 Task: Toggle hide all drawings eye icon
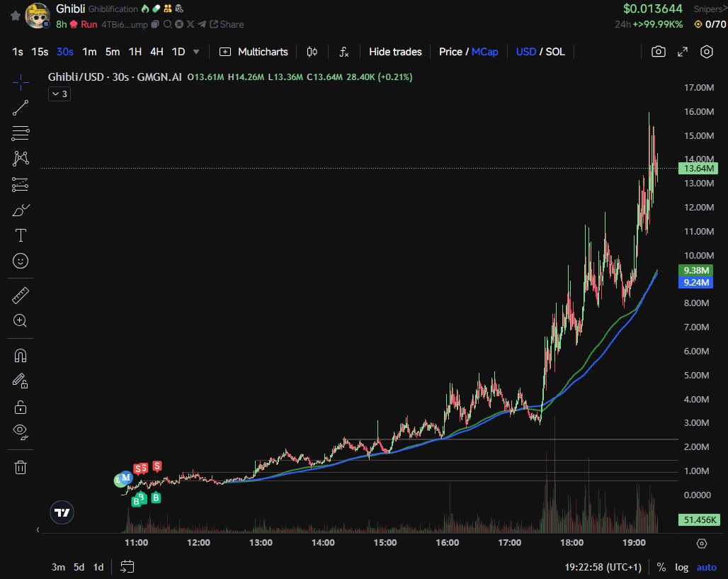21,432
